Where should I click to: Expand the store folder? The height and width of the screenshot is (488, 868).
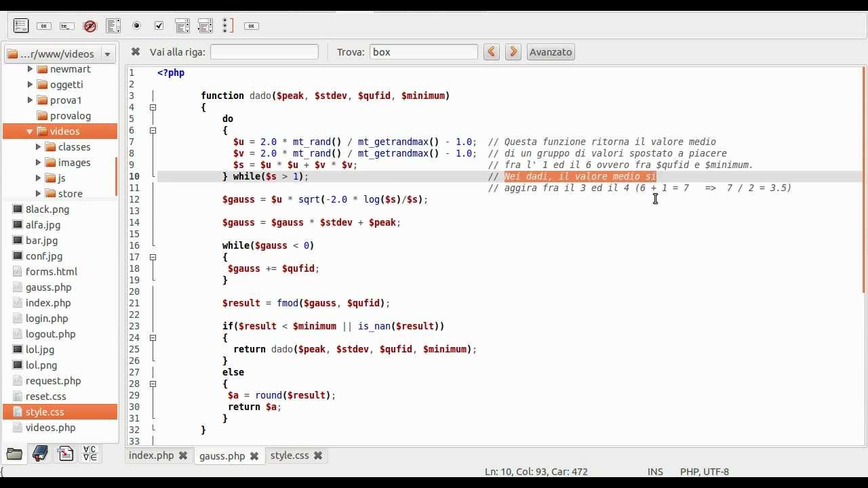[39, 194]
